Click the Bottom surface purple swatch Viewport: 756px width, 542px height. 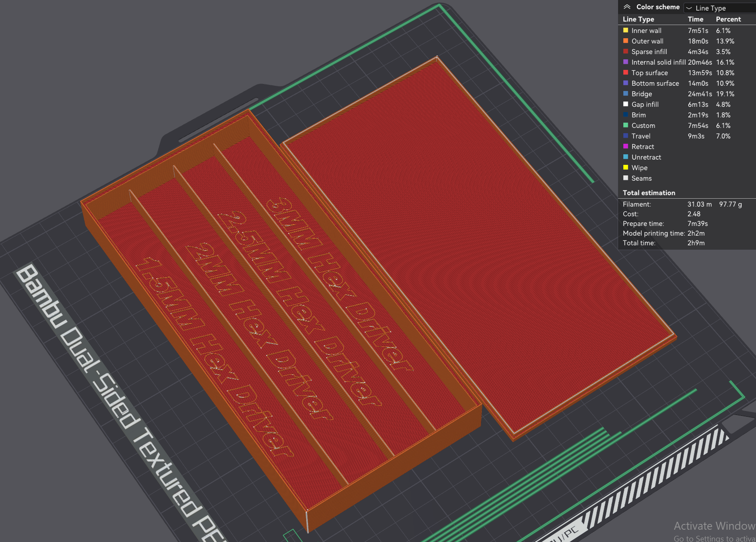(x=626, y=83)
